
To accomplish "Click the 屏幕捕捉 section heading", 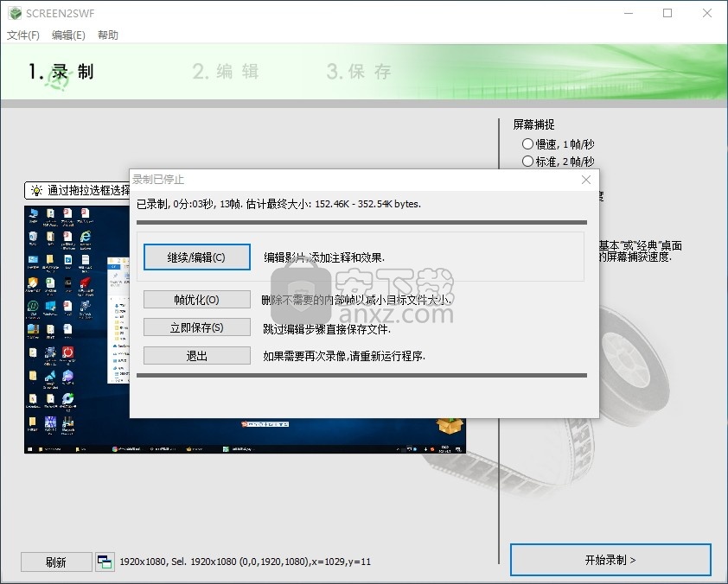I will [534, 124].
